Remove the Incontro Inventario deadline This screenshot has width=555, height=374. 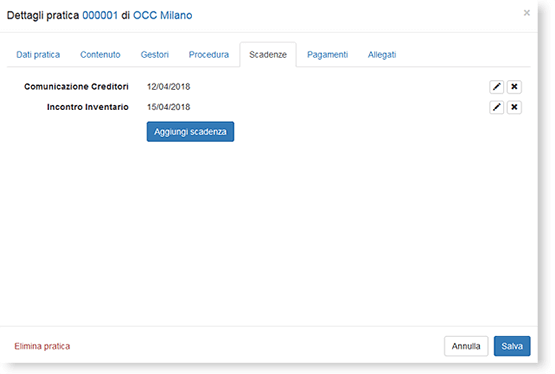click(x=514, y=107)
